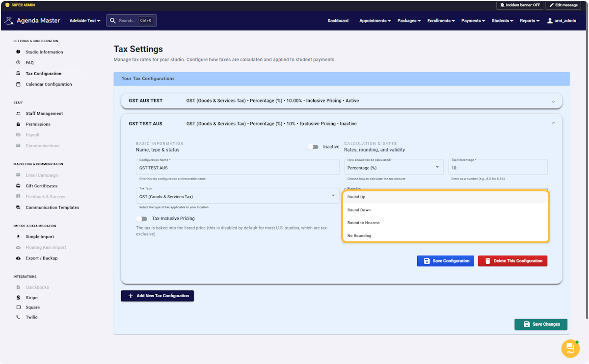The width and height of the screenshot is (589, 364).
Task: Open the tax calculation method dropdown
Action: click(x=394, y=167)
